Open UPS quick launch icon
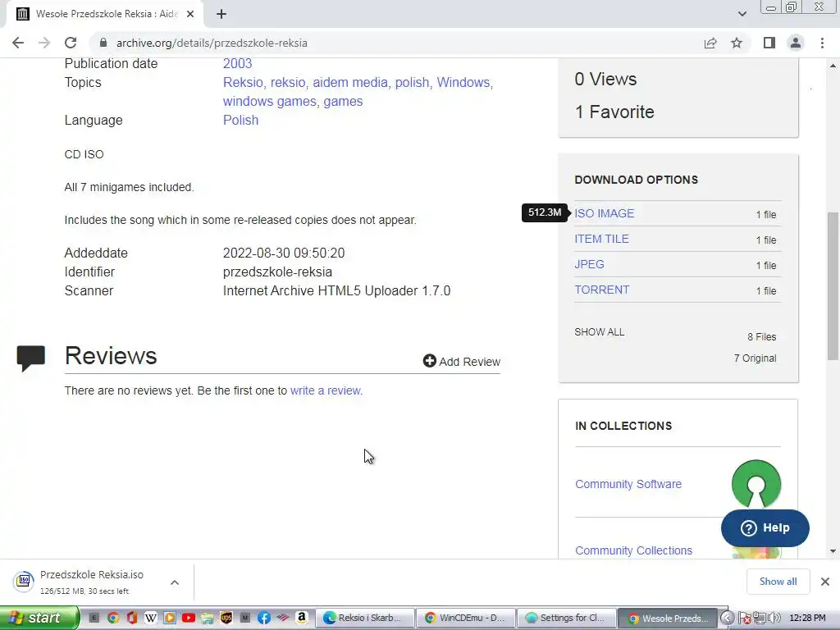Image resolution: width=840 pixels, height=630 pixels. pyautogui.click(x=226, y=618)
